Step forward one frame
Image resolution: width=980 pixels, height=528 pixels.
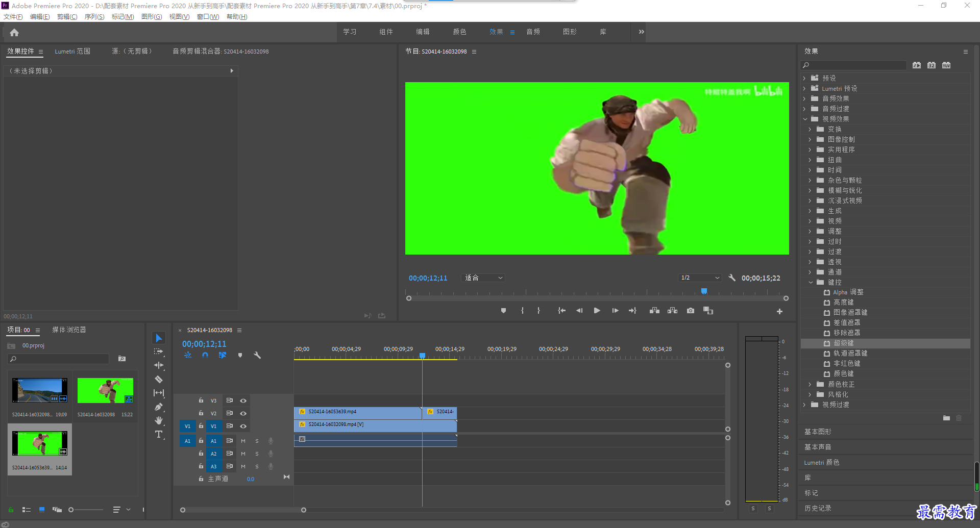[615, 311]
